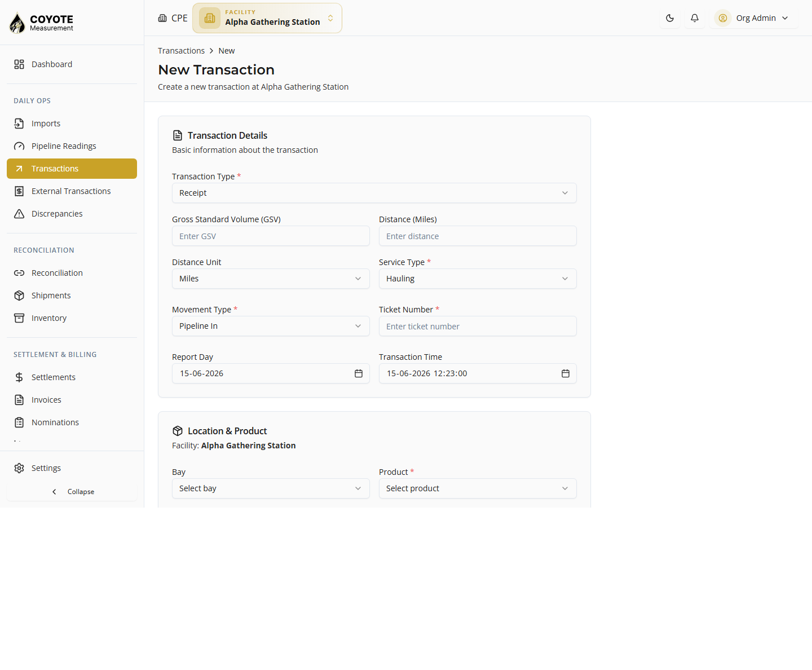Open Pipeline Readings page
812x670 pixels.
coord(72,146)
